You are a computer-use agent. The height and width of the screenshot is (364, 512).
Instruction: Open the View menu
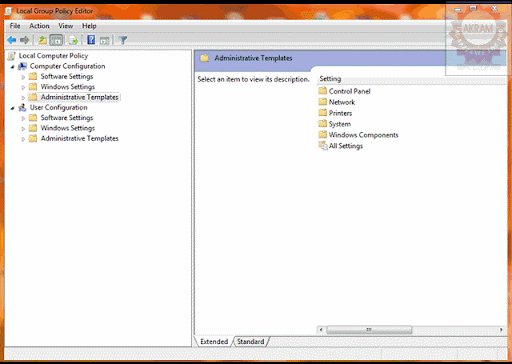(x=66, y=26)
